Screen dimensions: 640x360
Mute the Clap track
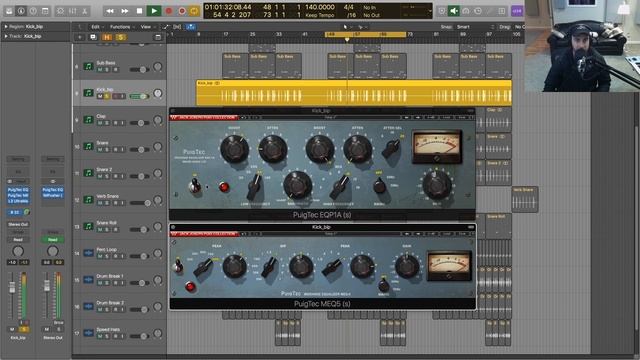pos(100,123)
